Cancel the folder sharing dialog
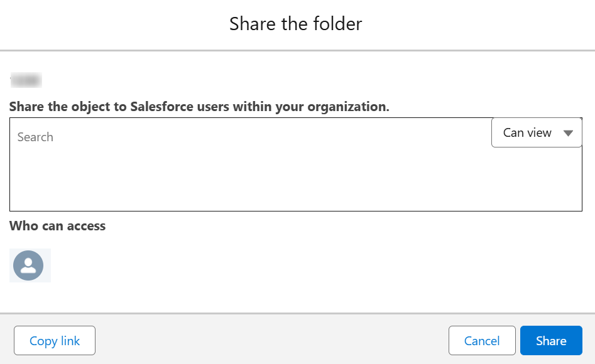The image size is (595, 364). (482, 340)
